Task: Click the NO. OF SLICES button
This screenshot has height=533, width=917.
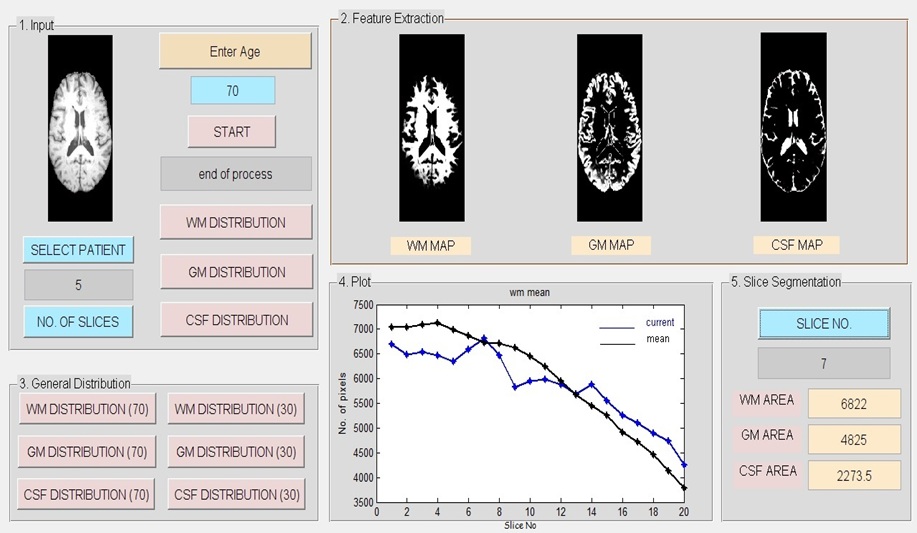Action: pos(78,322)
